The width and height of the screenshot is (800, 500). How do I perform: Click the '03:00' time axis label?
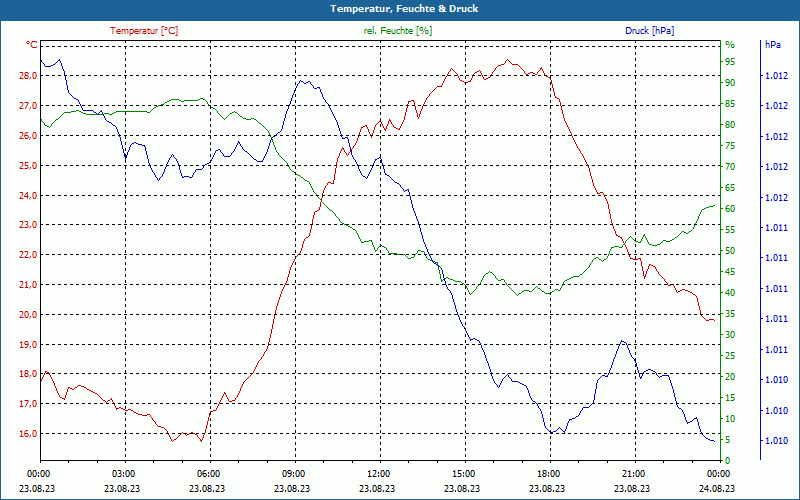point(122,474)
